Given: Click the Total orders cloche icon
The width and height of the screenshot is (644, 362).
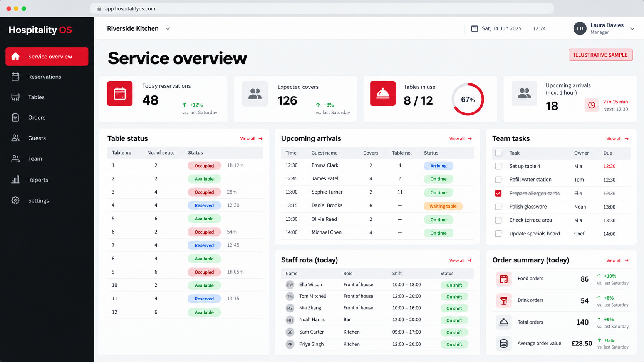Looking at the screenshot, I should (x=503, y=322).
